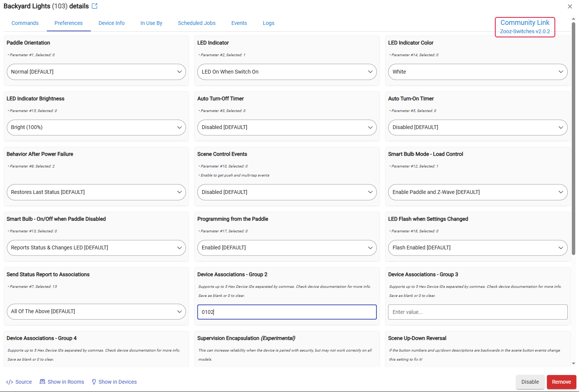Open the Logs tab
Viewport: 579px width, 392px height.
point(269,23)
